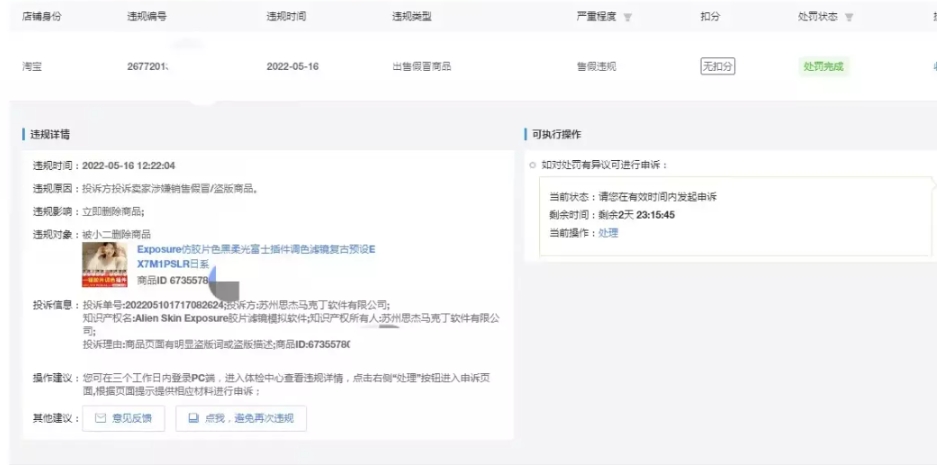Open the Exposure仿胶片 product title link
Image resolution: width=937 pixels, height=465 pixels.
255,249
